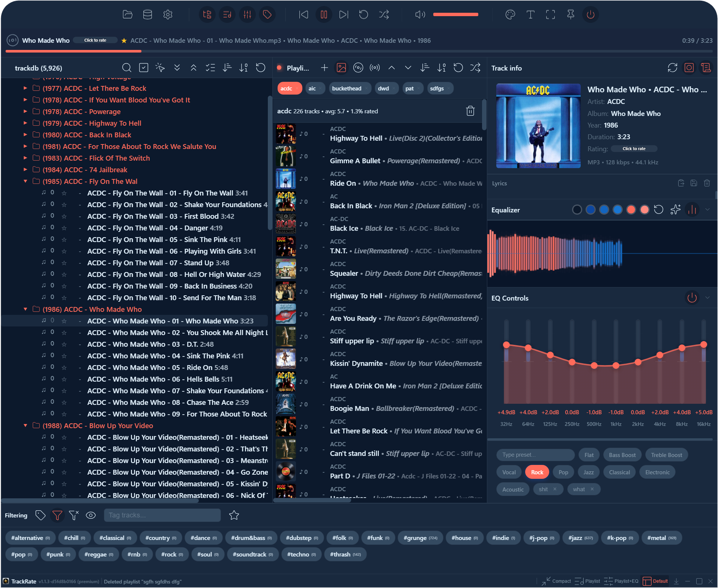
Task: Open the equalizer sliders icon in the top toolbar
Action: pyautogui.click(x=247, y=14)
